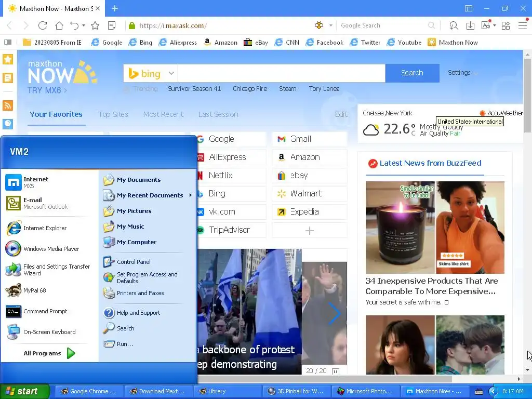
Task: Open a new tab with the plus button
Action: click(x=115, y=8)
